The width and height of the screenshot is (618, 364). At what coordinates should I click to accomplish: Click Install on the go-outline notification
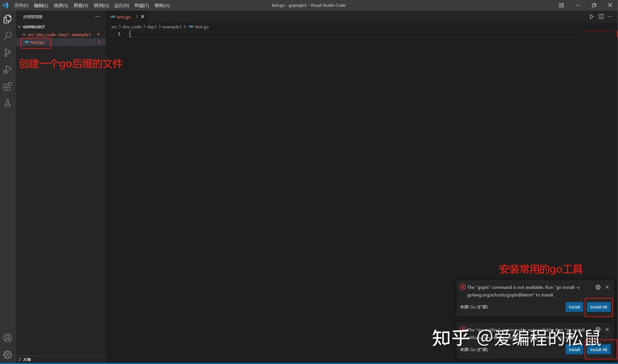tap(574, 349)
